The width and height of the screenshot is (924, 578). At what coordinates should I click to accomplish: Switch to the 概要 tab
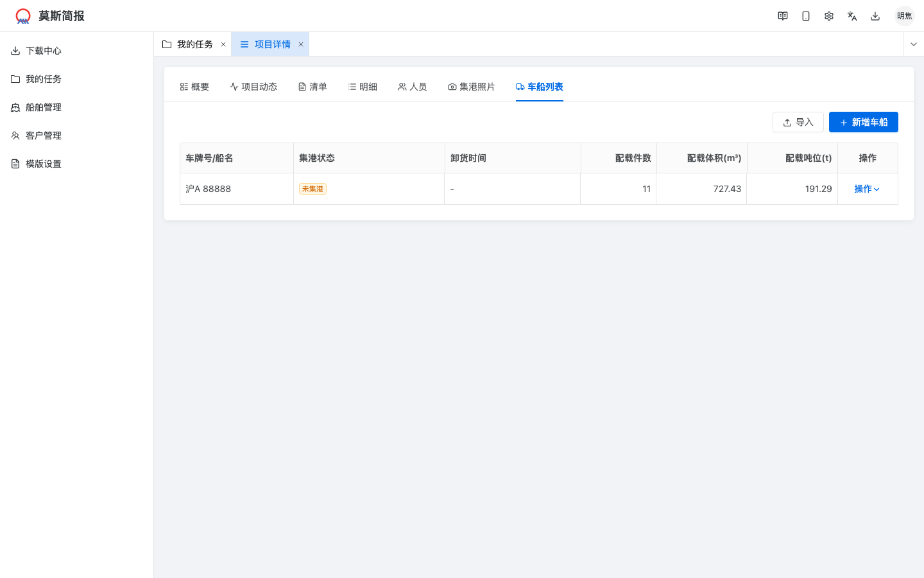click(195, 86)
